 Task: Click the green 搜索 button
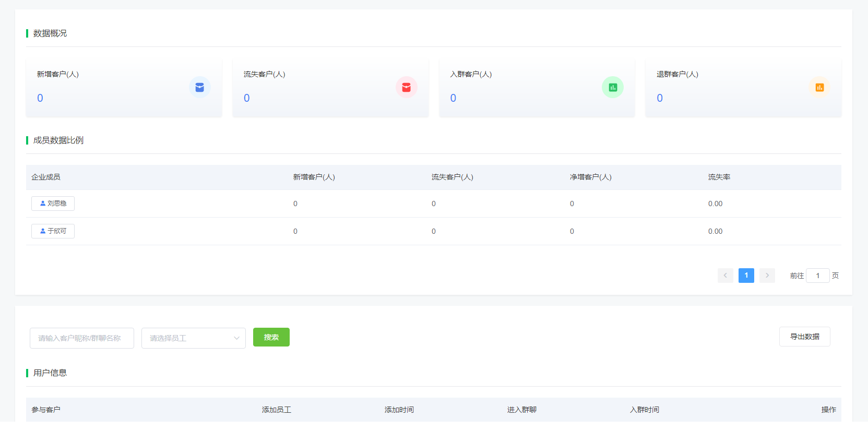tap(271, 337)
